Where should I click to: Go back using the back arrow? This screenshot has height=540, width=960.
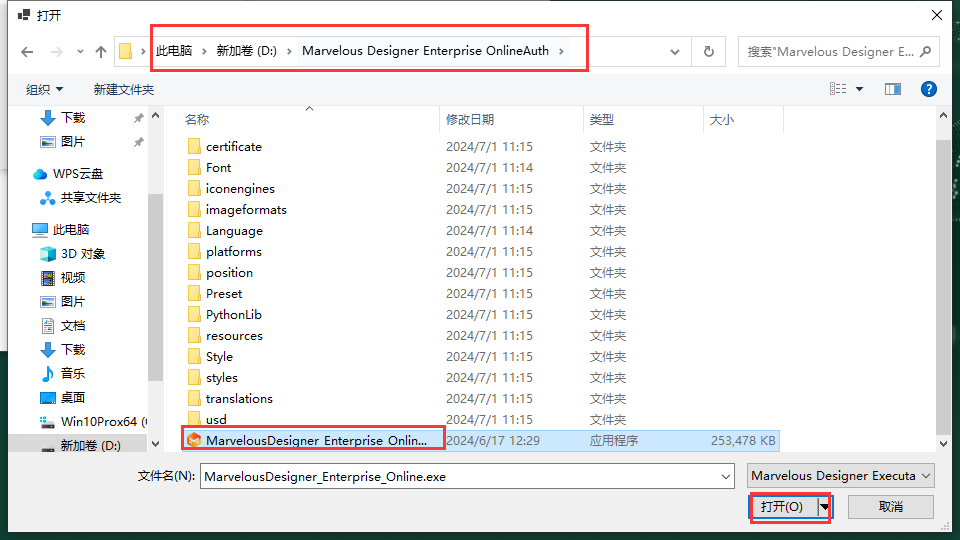pos(27,52)
